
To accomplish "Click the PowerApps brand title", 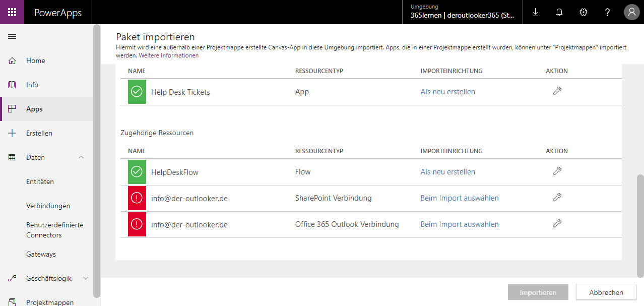I will click(x=58, y=13).
